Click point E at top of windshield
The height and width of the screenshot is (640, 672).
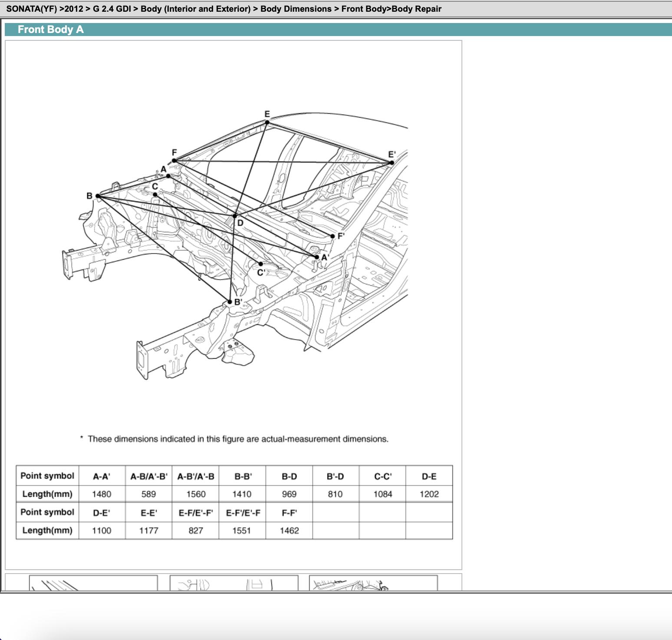pyautogui.click(x=267, y=122)
